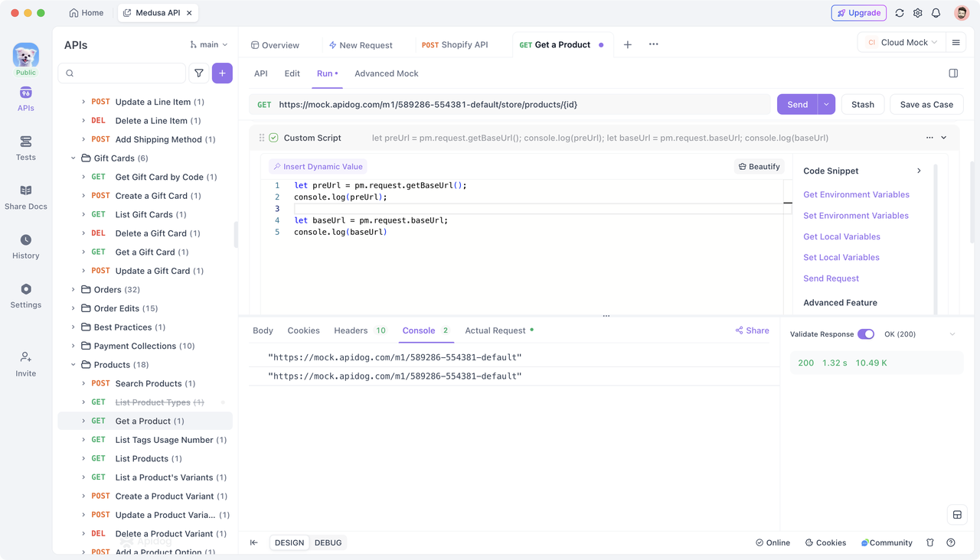Open the Invite members option
This screenshot has width=980, height=560.
pos(25,364)
